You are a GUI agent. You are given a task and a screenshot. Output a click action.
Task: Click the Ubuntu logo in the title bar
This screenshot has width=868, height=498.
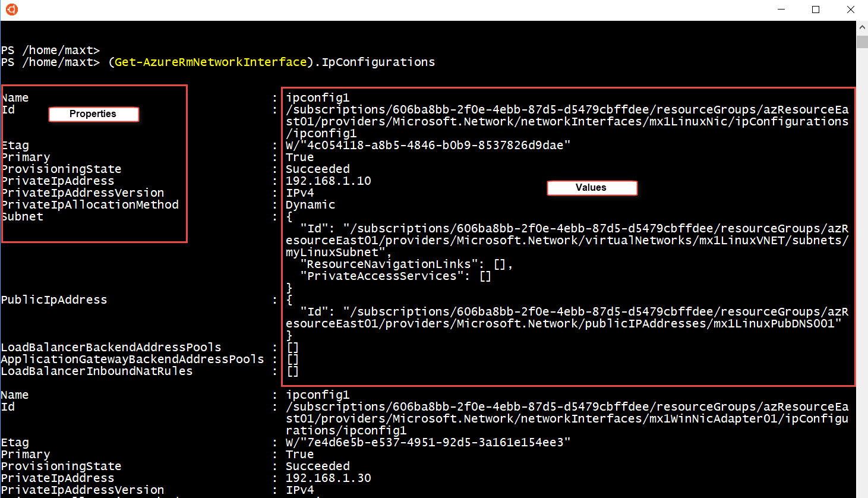click(x=11, y=10)
